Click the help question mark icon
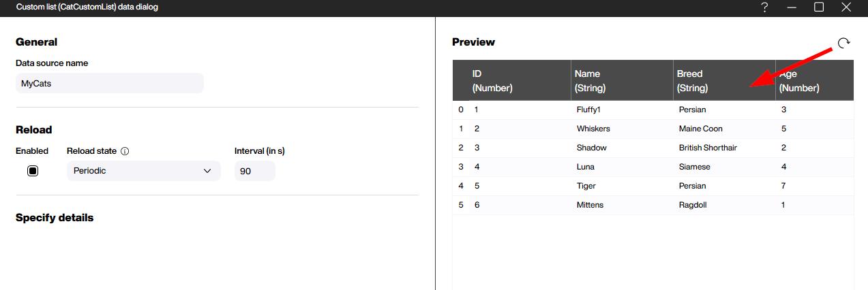Image resolution: width=868 pixels, height=290 pixels. (x=765, y=7)
